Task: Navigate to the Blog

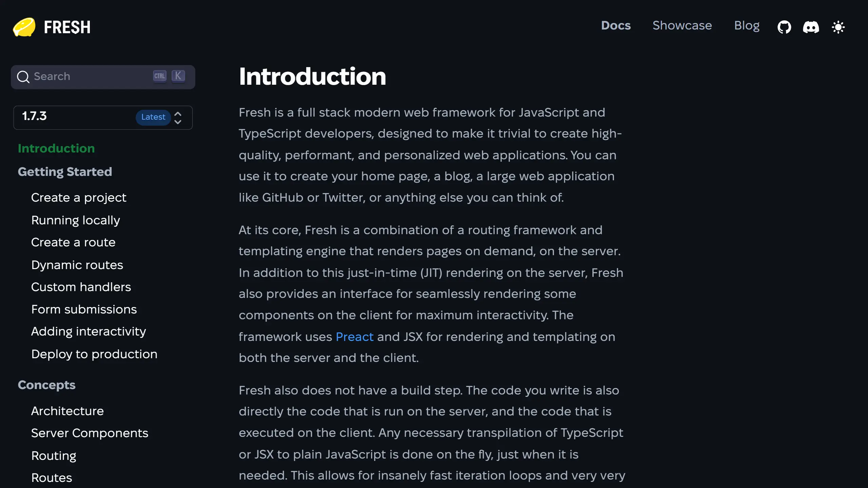Action: pyautogui.click(x=747, y=25)
